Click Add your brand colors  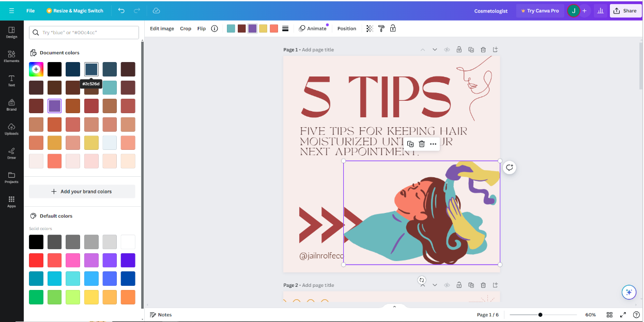82,191
